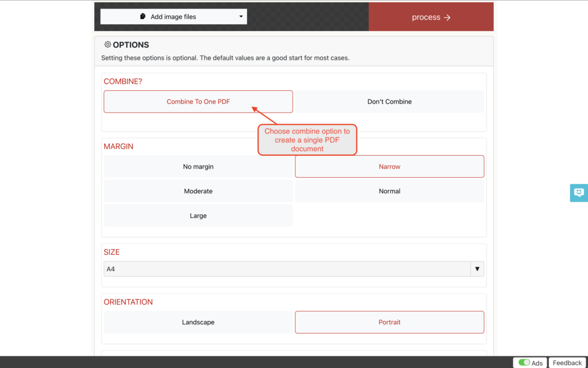
Task: Select Landscape orientation
Action: (198, 322)
